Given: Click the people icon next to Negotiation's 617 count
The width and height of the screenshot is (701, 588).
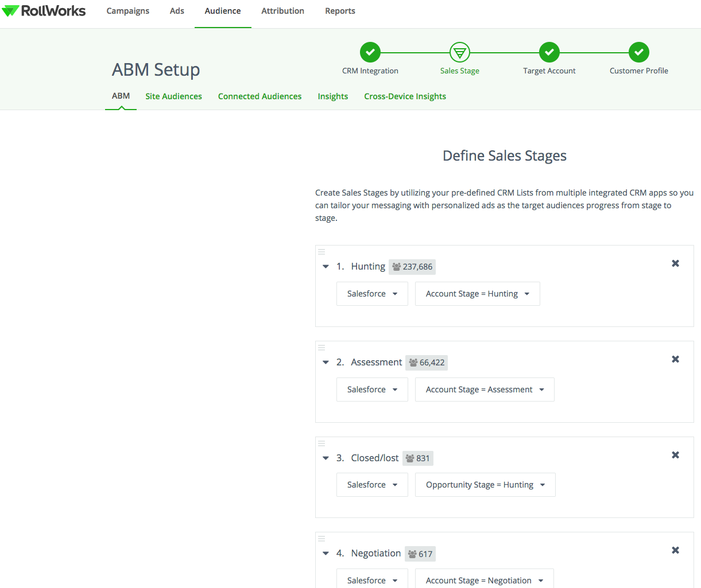Looking at the screenshot, I should click(411, 554).
